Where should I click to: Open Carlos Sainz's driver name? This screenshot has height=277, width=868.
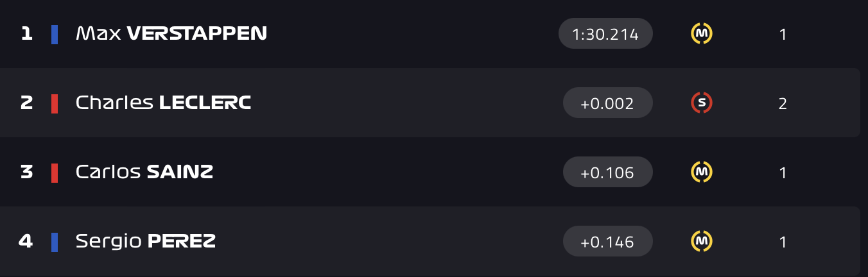[144, 172]
